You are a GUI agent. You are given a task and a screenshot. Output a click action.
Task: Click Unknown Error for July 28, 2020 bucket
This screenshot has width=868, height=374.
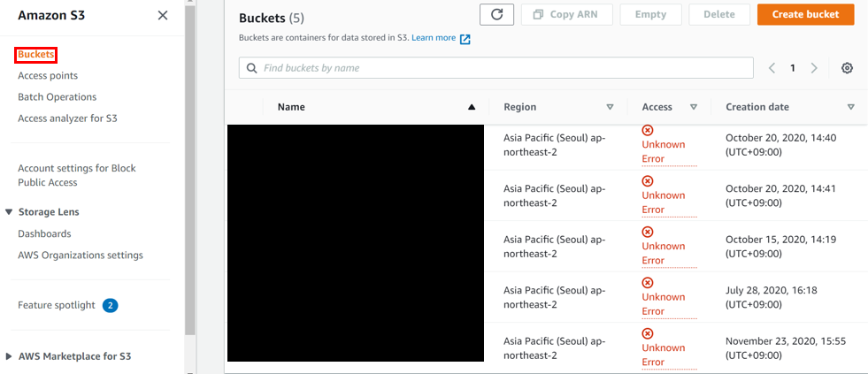tap(669, 304)
